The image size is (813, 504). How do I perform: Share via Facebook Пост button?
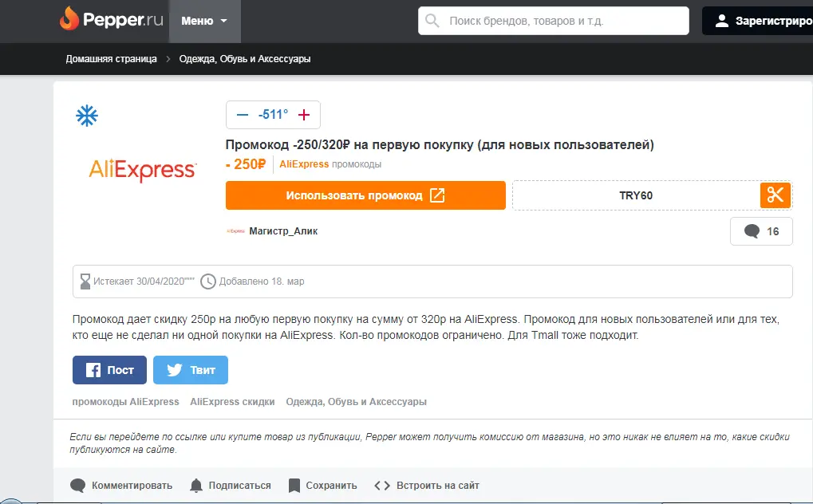(x=109, y=370)
